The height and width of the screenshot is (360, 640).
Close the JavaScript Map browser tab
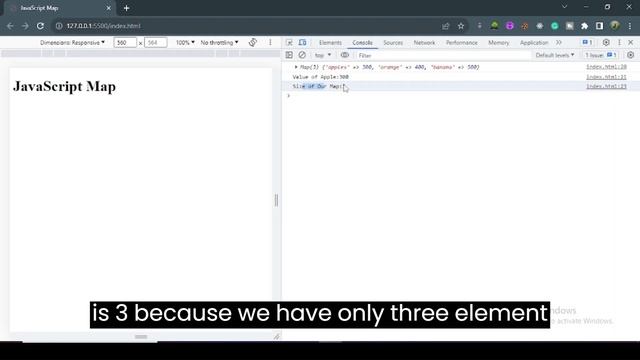pos(109,8)
